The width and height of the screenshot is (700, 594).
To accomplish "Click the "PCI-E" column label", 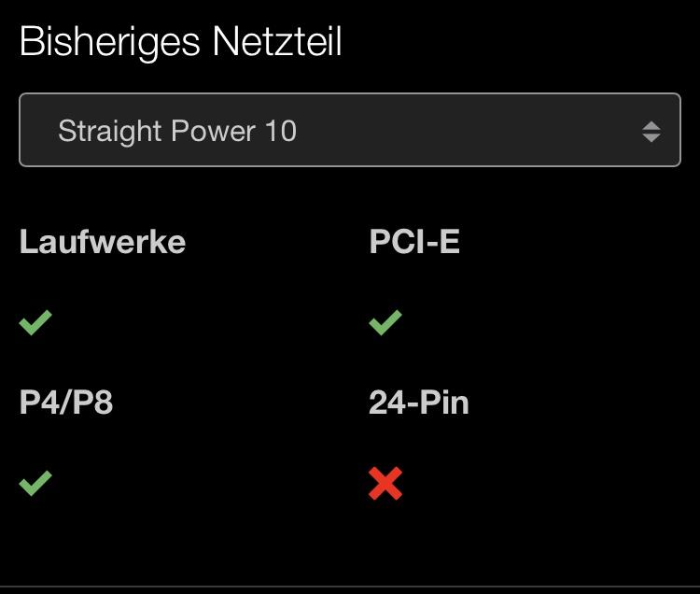I will 414,242.
